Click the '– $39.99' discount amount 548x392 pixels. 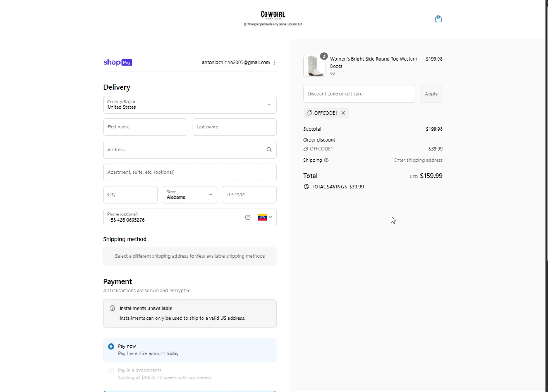tap(433, 149)
